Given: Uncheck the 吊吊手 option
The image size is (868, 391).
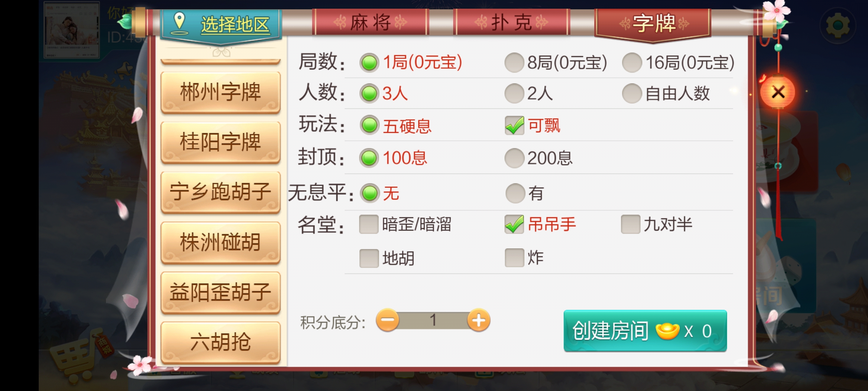Looking at the screenshot, I should tap(514, 224).
